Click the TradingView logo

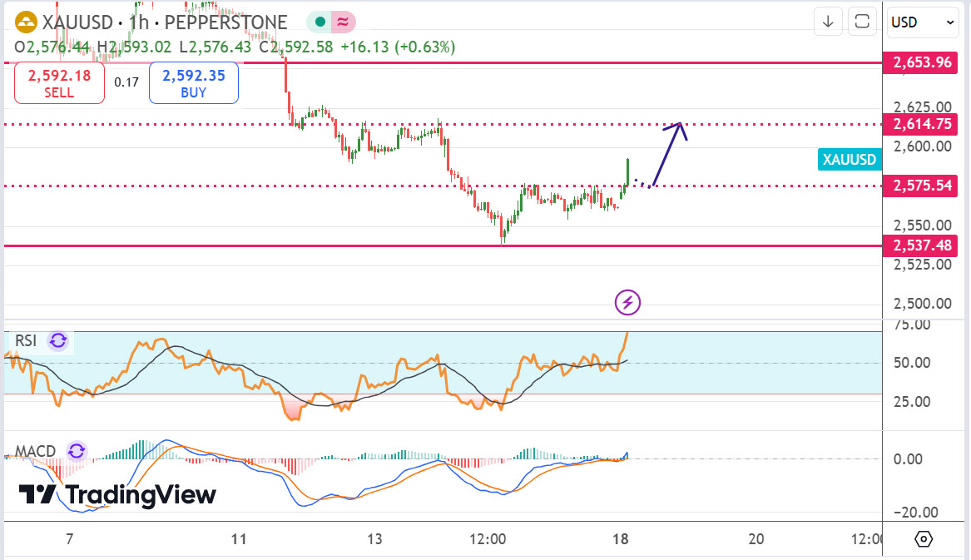[117, 495]
